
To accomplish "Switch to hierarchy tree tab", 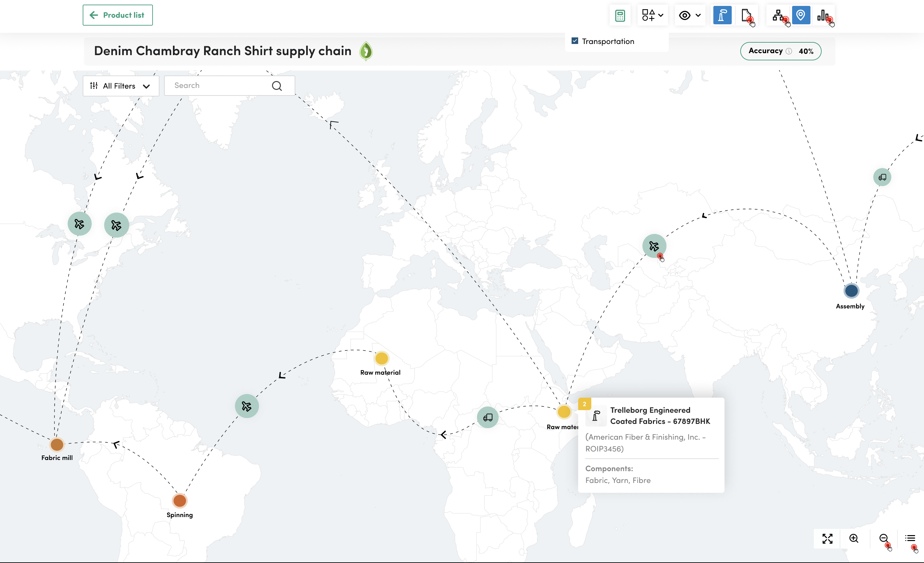I will click(778, 15).
